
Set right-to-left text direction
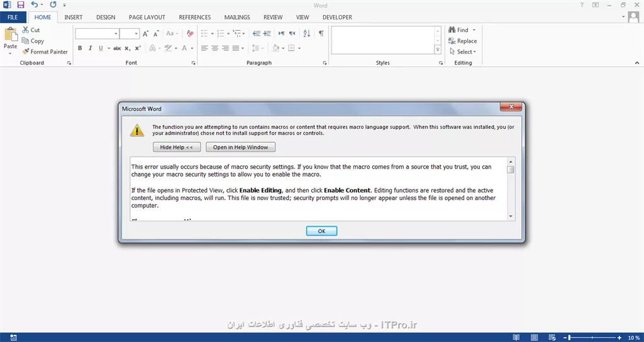coord(292,34)
